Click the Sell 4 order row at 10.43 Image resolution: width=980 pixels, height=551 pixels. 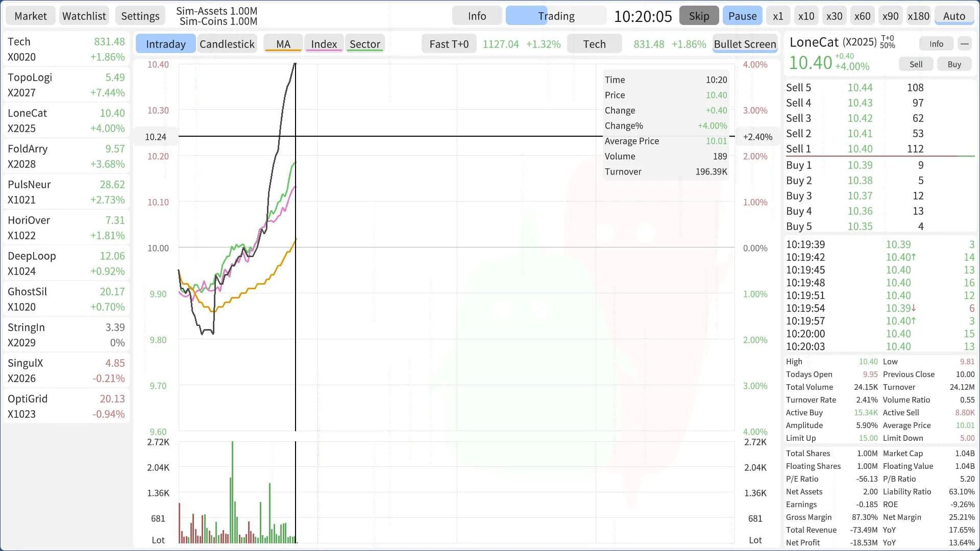(880, 103)
